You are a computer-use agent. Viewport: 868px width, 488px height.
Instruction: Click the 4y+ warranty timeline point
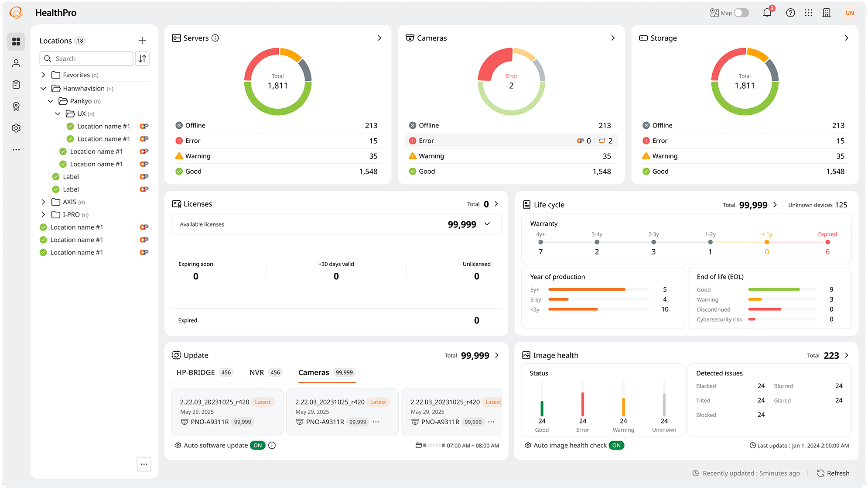point(541,242)
